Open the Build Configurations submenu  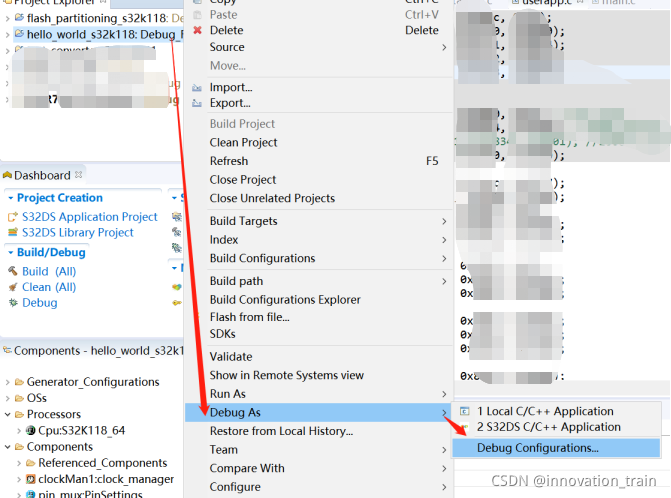tap(319, 258)
